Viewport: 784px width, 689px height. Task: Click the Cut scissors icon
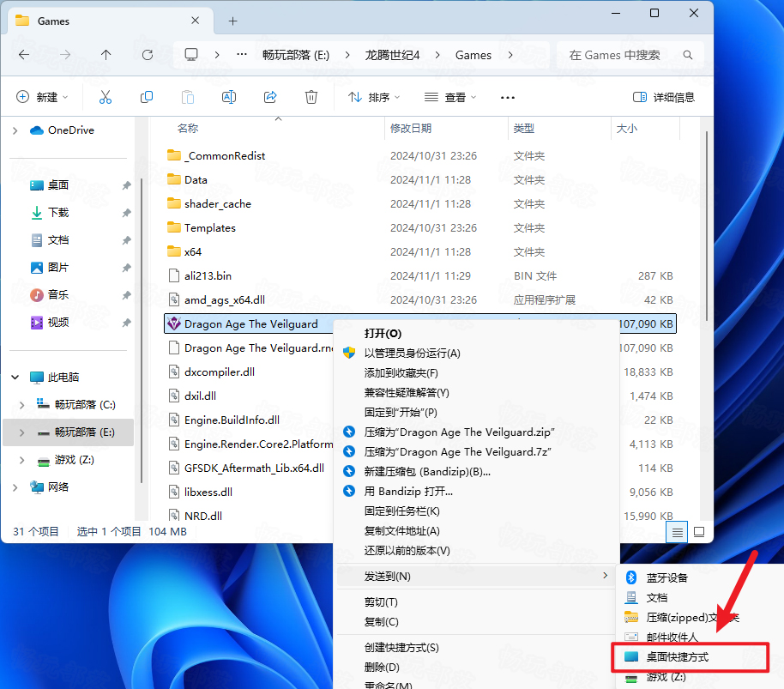[105, 97]
